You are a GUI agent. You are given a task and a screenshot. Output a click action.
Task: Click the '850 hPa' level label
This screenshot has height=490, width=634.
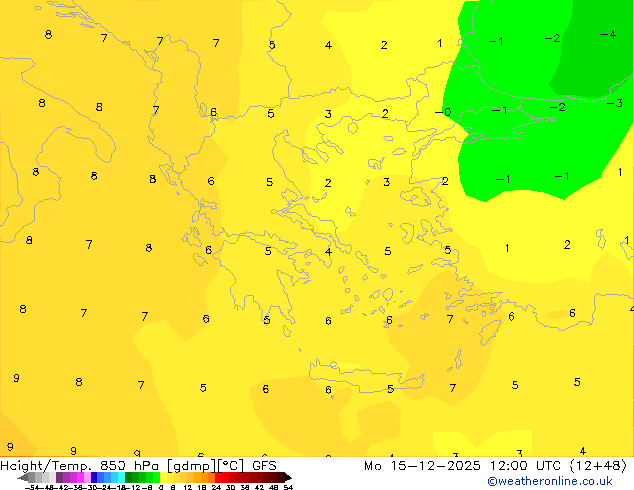pos(131,466)
